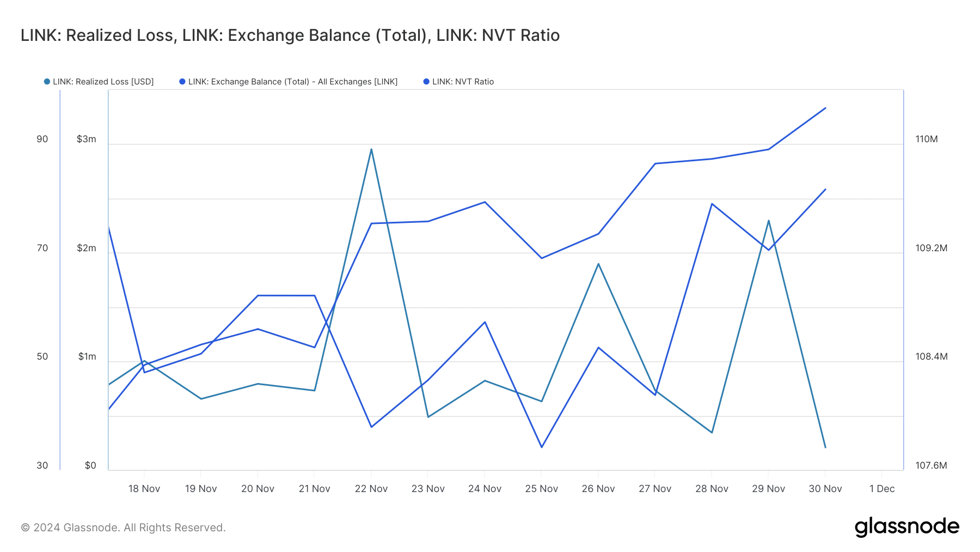Click the glassnode logo
Screen dimensions: 980x552
click(906, 527)
